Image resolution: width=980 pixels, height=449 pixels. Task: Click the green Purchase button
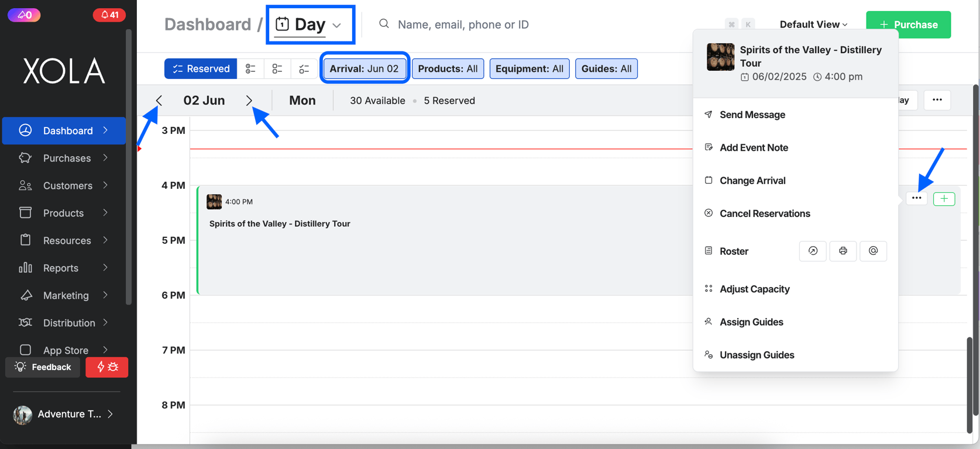pyautogui.click(x=908, y=25)
